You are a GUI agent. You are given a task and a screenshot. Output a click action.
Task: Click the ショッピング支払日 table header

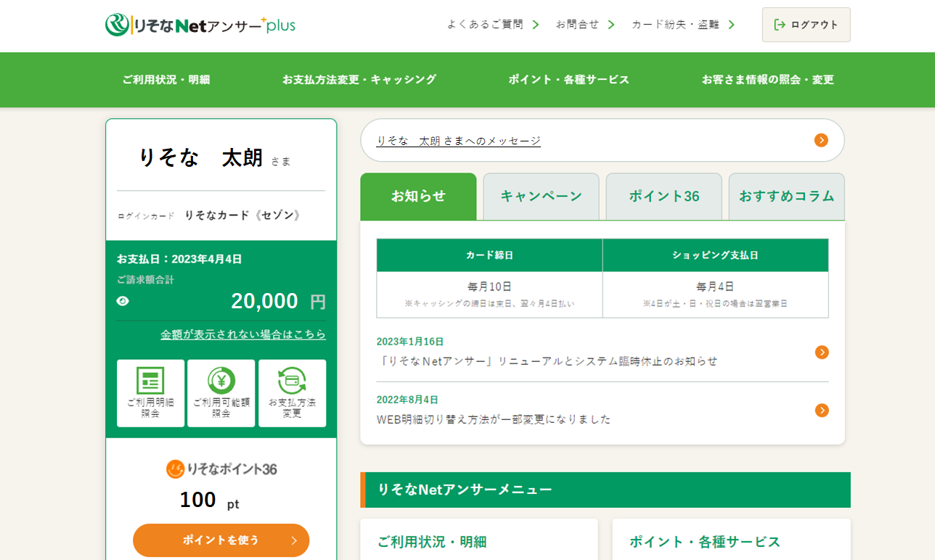(x=716, y=255)
